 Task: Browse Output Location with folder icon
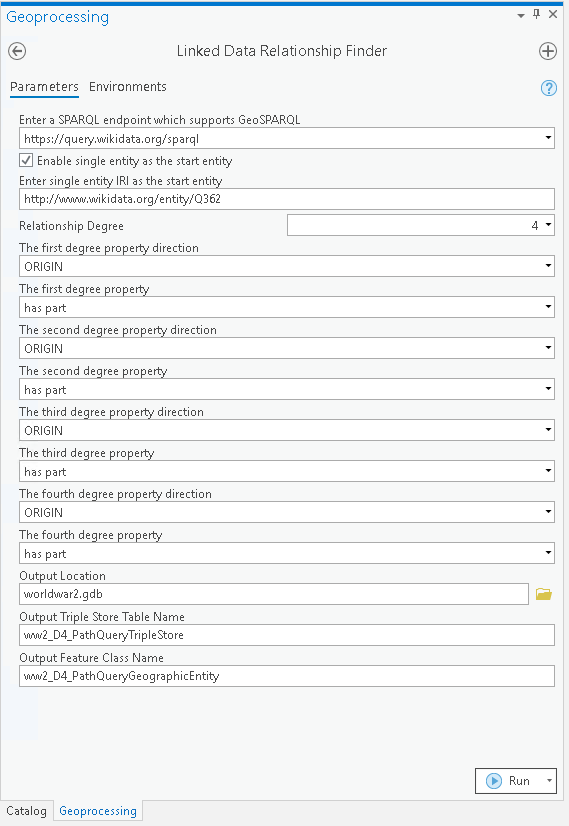tap(544, 594)
